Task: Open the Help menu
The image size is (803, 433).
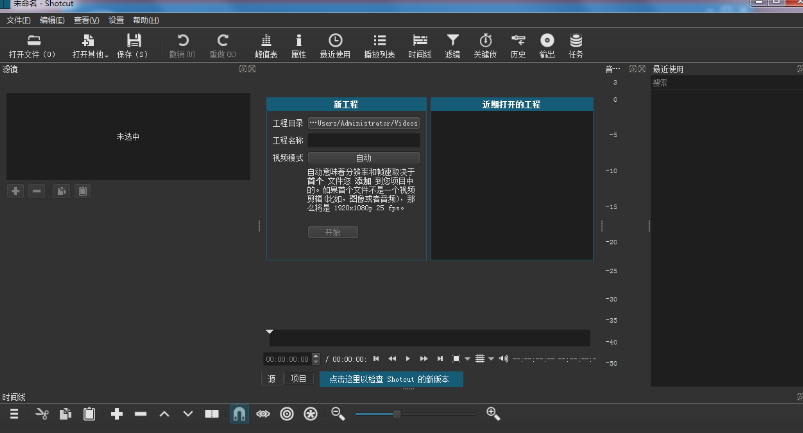Action: (146, 20)
